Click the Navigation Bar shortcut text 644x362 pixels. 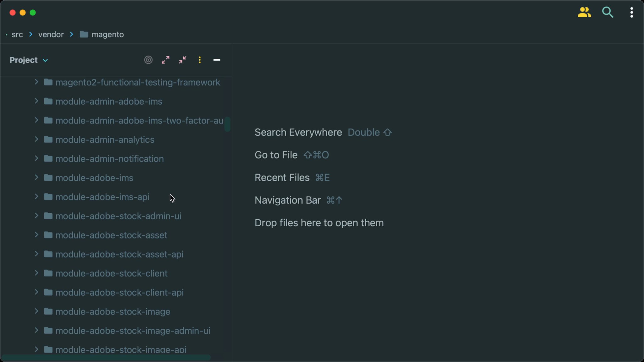tap(287, 200)
